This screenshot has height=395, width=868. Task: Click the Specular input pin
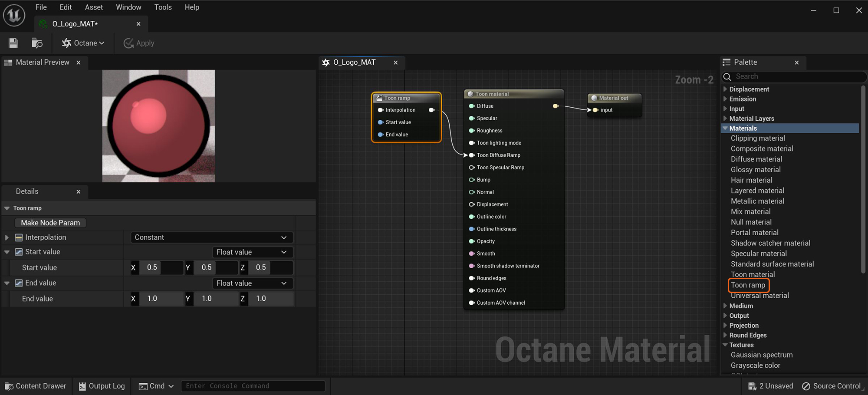[x=471, y=118]
